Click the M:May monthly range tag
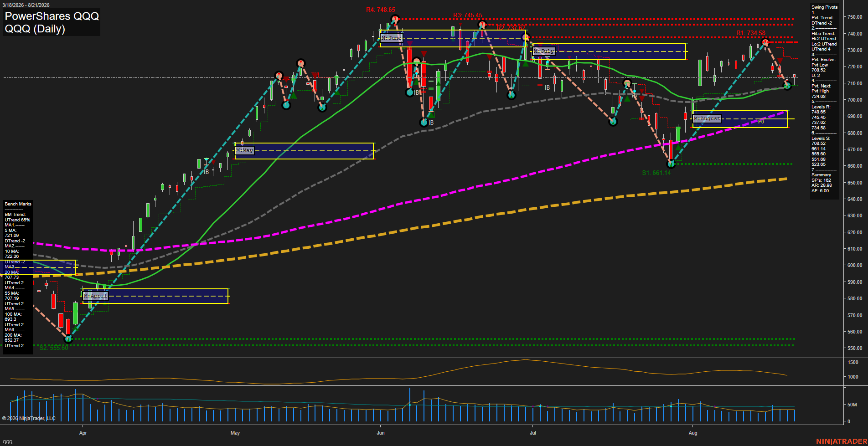The width and height of the screenshot is (868, 446). [x=244, y=150]
